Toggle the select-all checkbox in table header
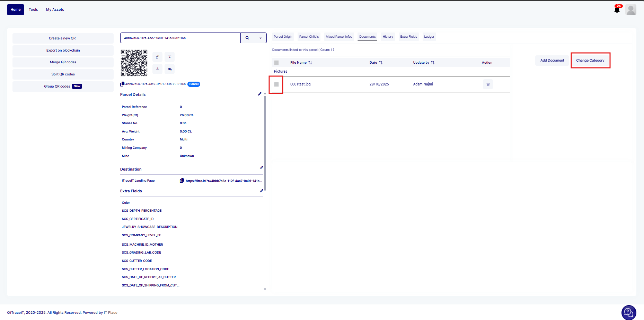 point(276,63)
